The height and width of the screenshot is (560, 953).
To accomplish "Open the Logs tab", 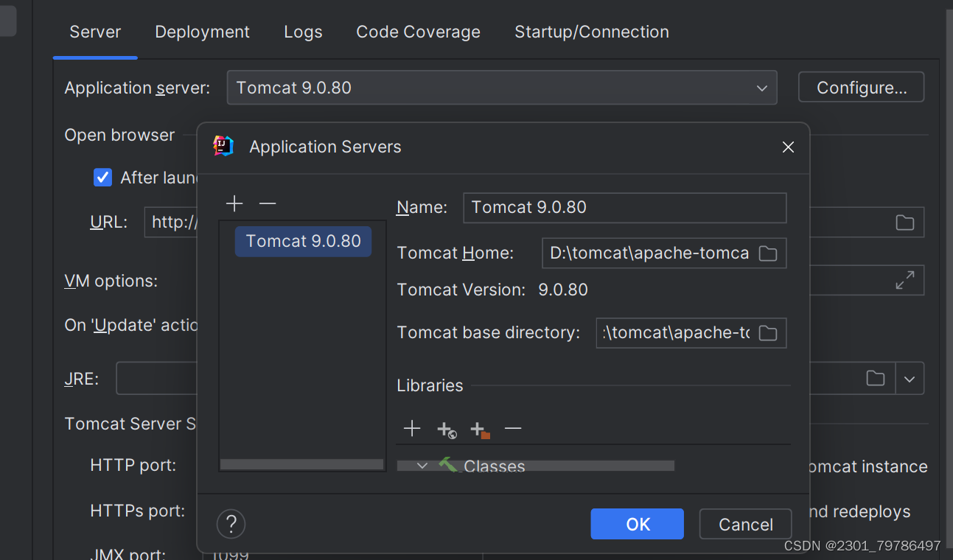I will click(x=303, y=32).
